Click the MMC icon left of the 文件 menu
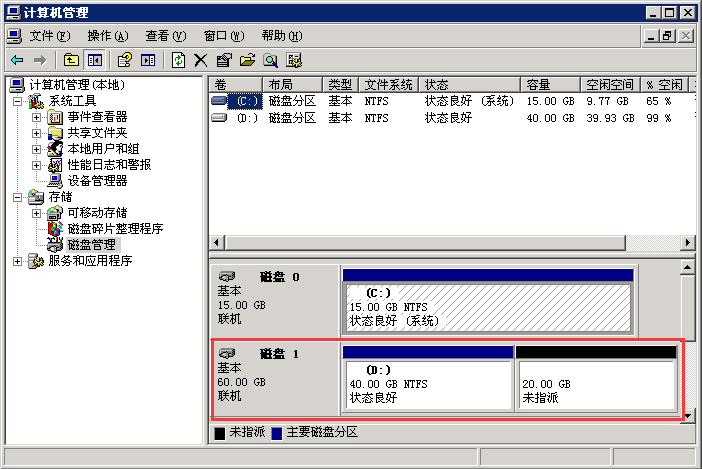 coord(14,36)
